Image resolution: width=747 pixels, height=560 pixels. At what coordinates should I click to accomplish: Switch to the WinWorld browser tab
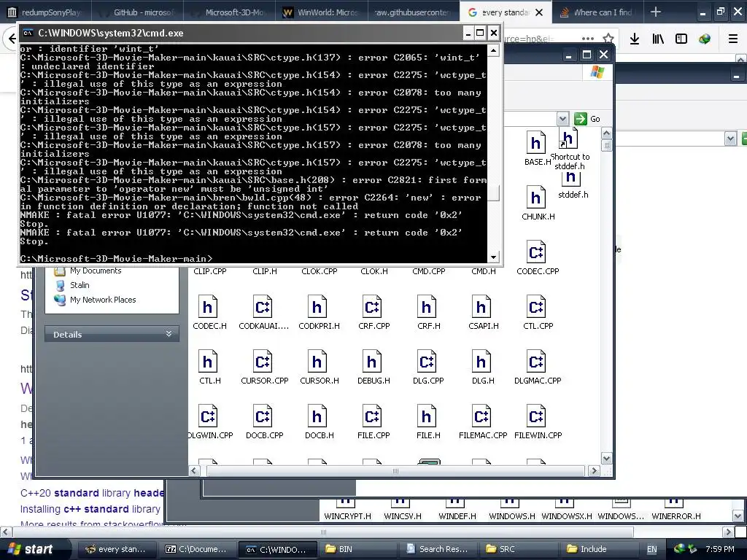pos(321,12)
